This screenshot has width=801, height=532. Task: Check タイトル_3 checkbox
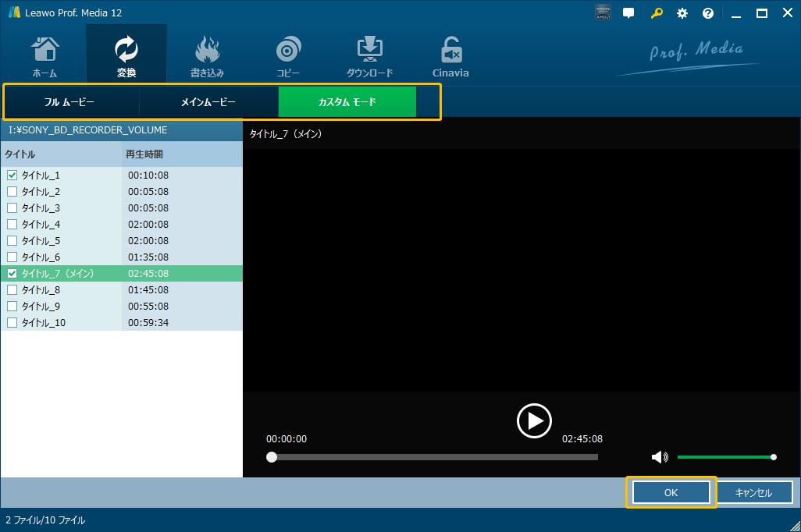(12, 207)
